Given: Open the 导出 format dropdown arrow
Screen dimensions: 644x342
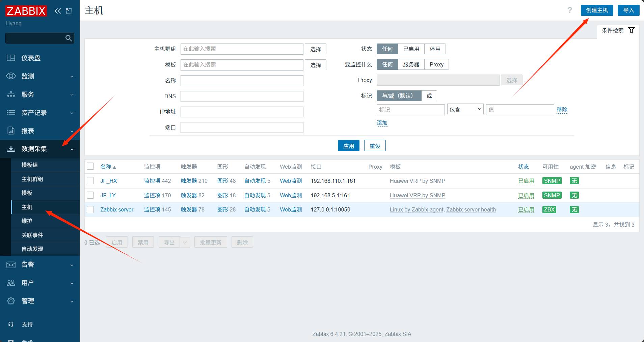Looking at the screenshot, I should click(x=185, y=242).
